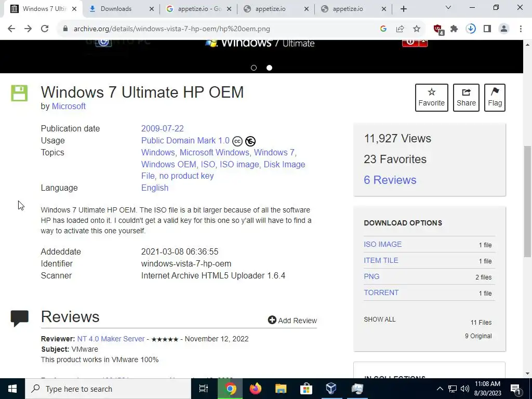Open Microsoft Store from the taskbar

coord(306,389)
